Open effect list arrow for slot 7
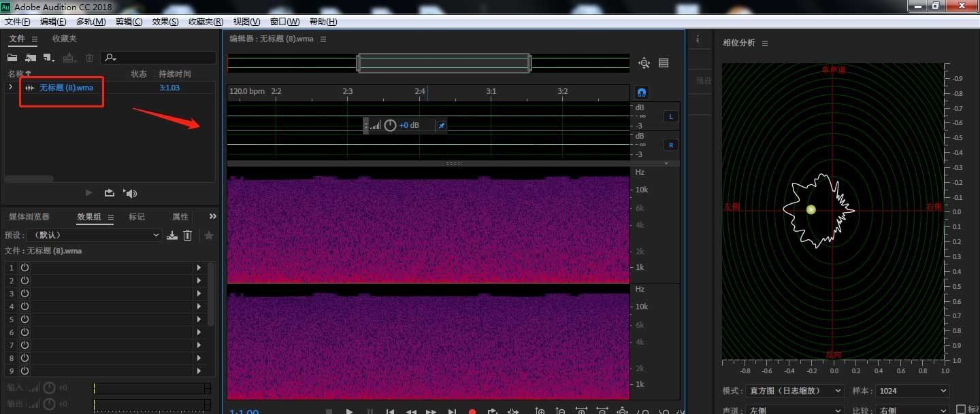This screenshot has width=980, height=414. [x=199, y=345]
